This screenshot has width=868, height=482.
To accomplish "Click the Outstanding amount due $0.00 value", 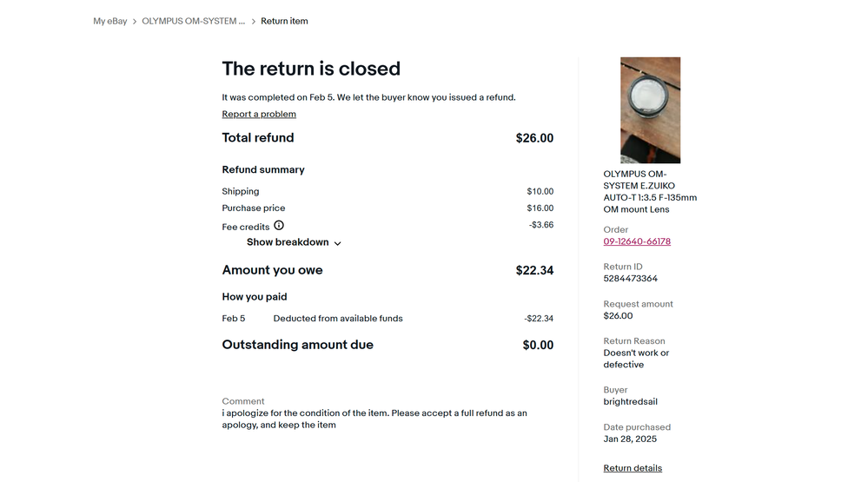I will (x=538, y=346).
